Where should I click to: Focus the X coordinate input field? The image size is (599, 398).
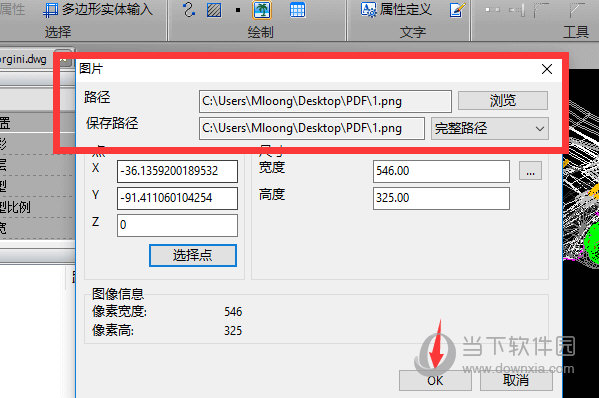pyautogui.click(x=177, y=171)
